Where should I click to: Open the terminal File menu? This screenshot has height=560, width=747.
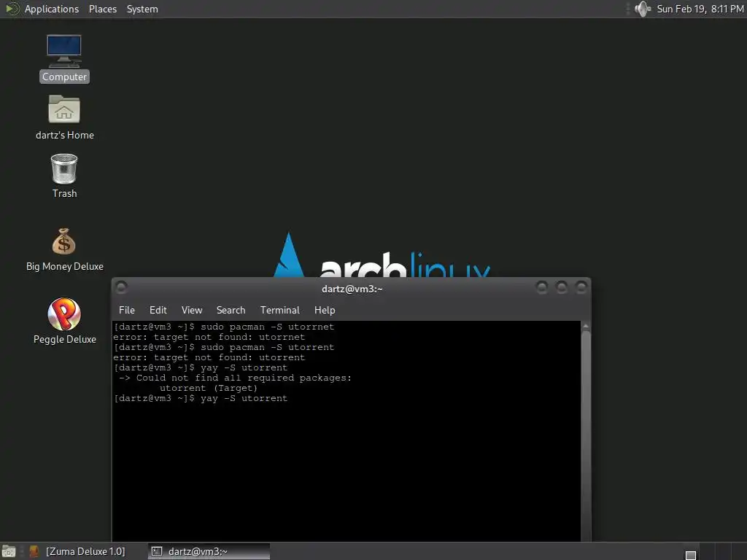(127, 310)
